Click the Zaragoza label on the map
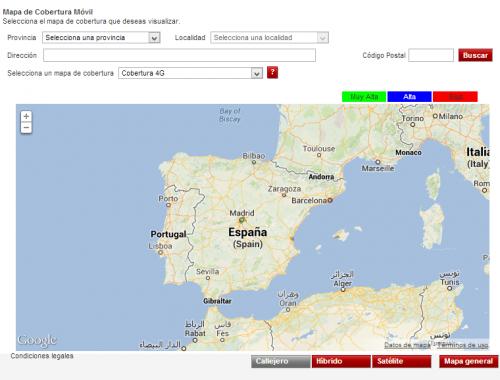Viewport: 500px width, 380px height. coord(284,189)
